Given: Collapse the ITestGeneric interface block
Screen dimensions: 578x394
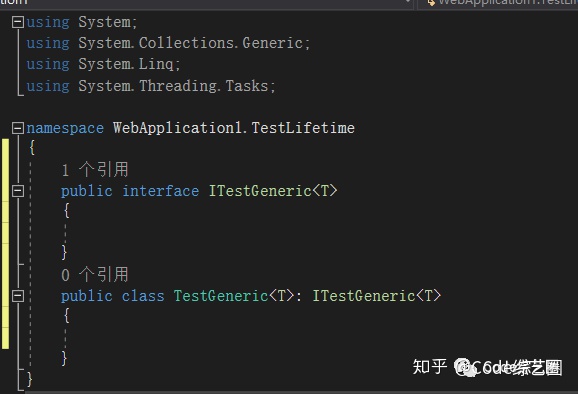Looking at the screenshot, I should pyautogui.click(x=18, y=191).
